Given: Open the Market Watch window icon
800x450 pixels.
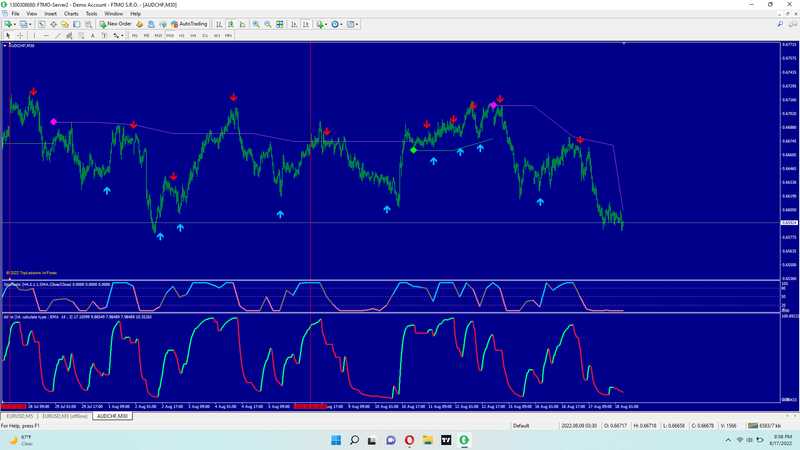Looking at the screenshot, I should (41, 24).
